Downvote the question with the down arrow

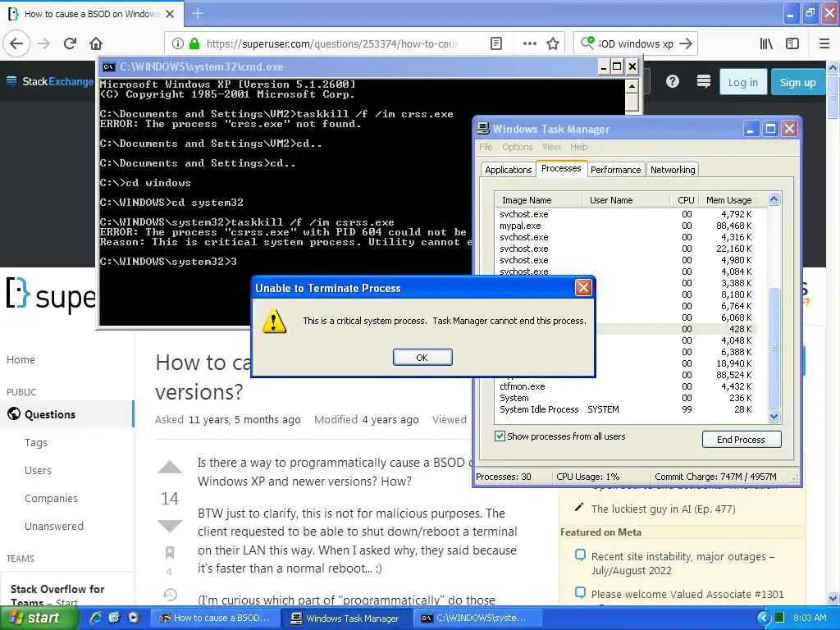coord(170,526)
